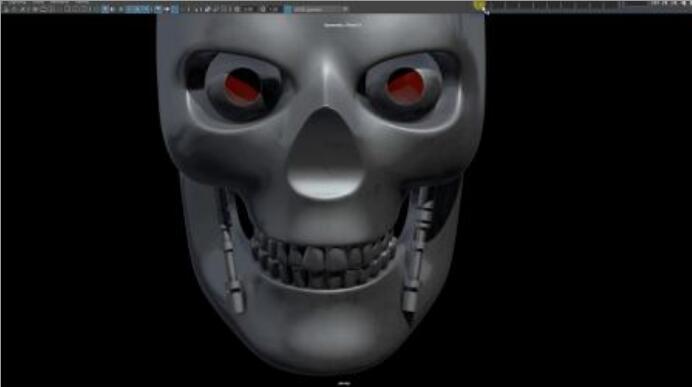Viewport: 692px width, 387px height.
Task: Open the named selection sets dropdown in toolbar
Action: (321, 9)
